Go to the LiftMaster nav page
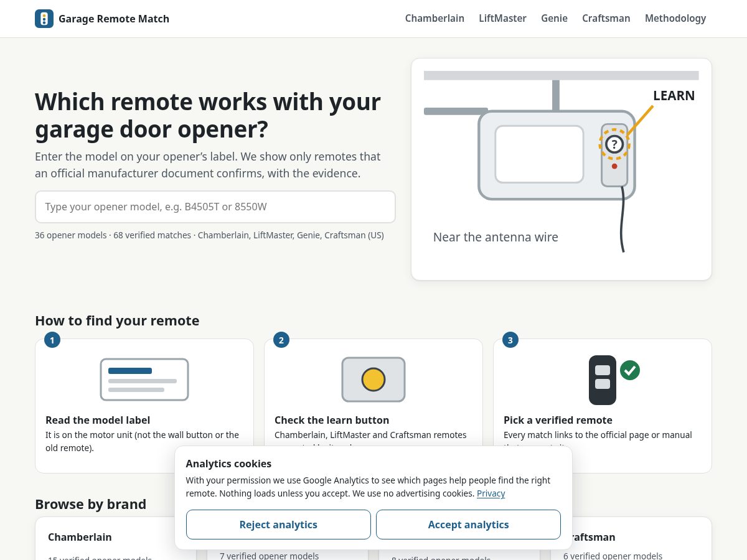The width and height of the screenshot is (747, 560). 502,19
